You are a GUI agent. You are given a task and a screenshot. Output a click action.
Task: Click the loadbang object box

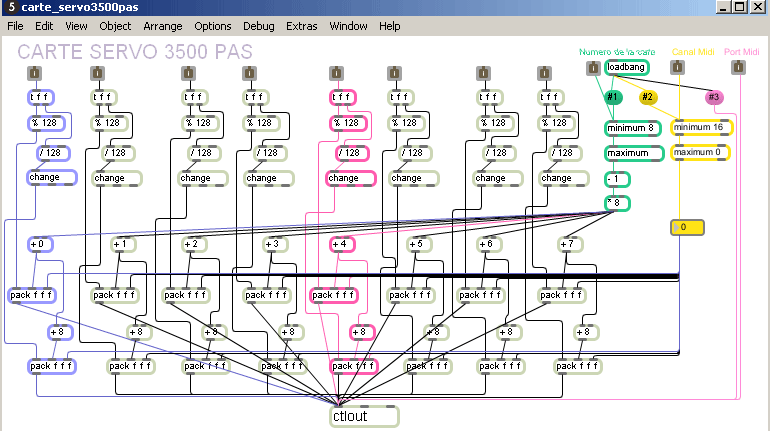[627, 68]
